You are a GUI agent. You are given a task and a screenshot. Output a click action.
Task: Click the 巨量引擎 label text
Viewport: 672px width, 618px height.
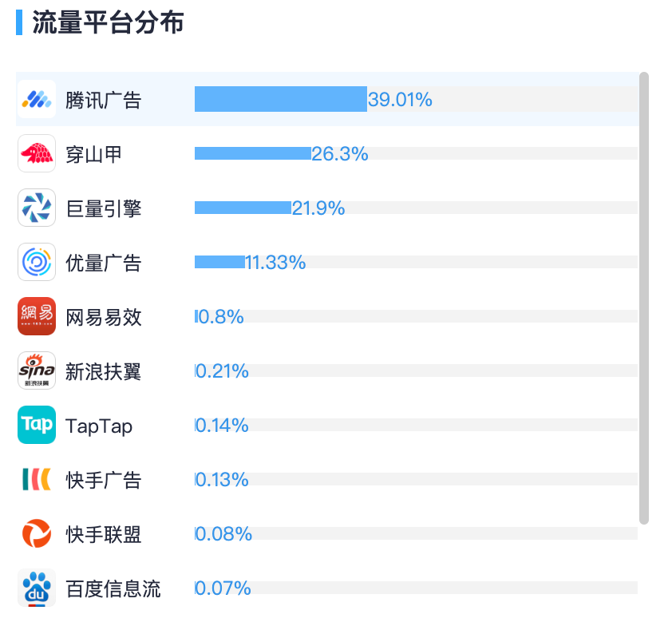tap(103, 208)
